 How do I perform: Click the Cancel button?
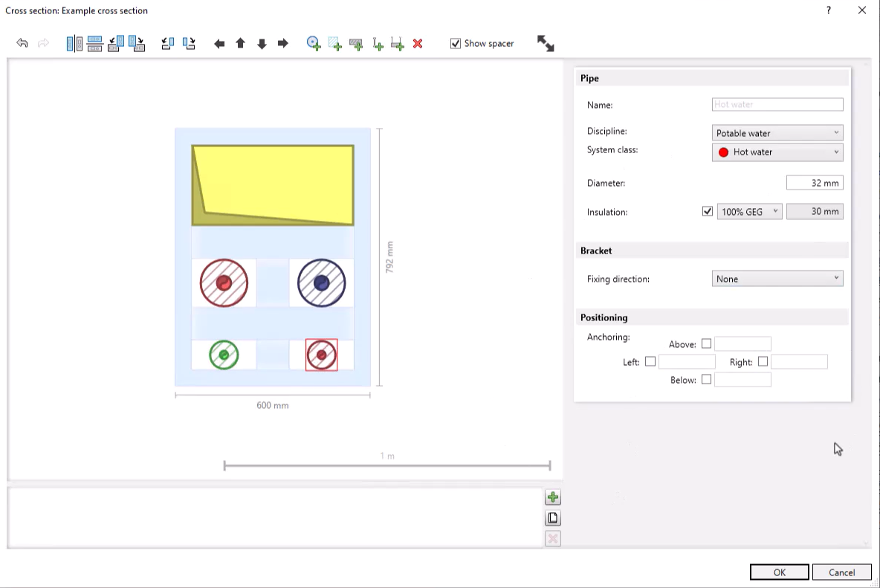pos(841,572)
